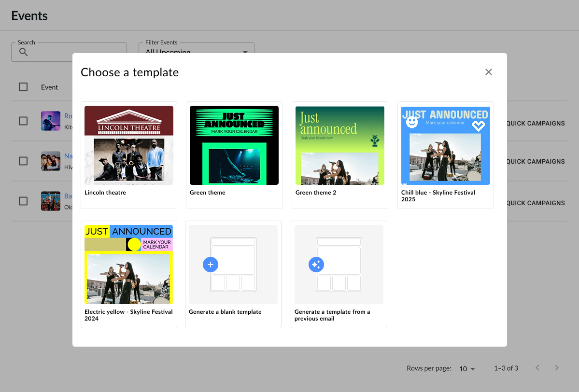Click Quick Campaigns for the third event
579x392 pixels.
tap(536, 203)
